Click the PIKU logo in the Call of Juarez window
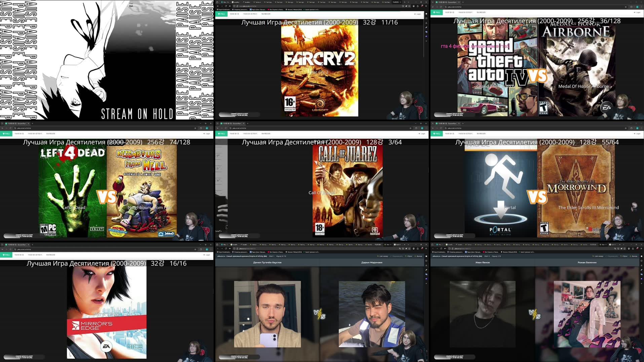 pyautogui.click(x=221, y=134)
